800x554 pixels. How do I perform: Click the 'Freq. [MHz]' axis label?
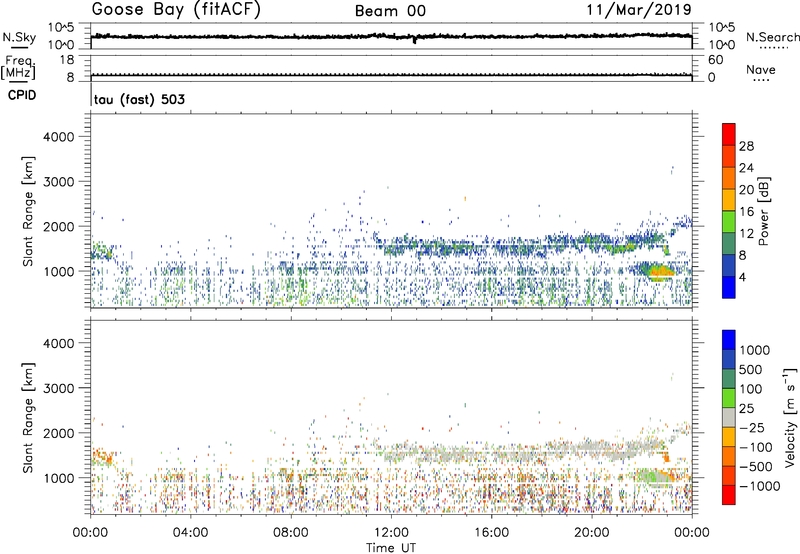click(x=19, y=67)
